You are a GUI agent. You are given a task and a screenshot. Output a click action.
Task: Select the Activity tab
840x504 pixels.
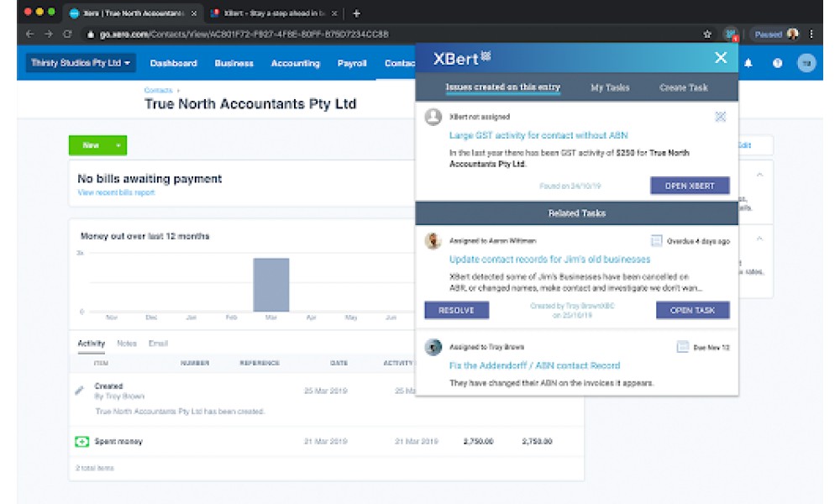[x=91, y=344]
